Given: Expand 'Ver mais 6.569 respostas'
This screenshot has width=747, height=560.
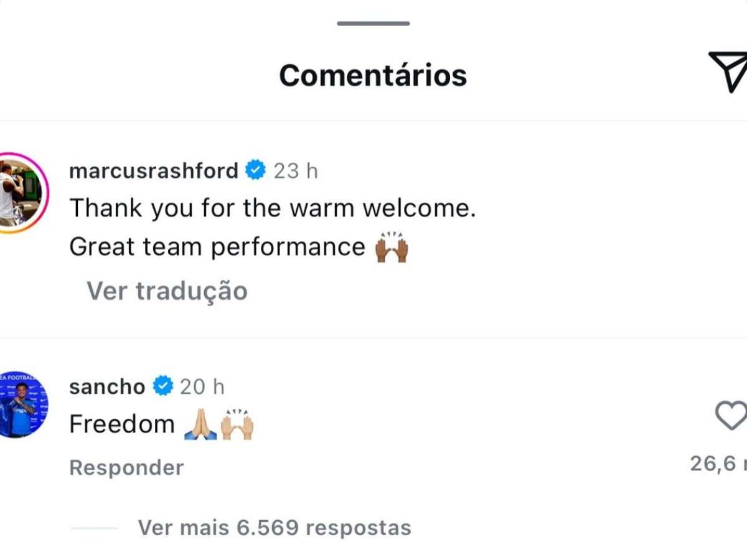Looking at the screenshot, I should (x=274, y=528).
